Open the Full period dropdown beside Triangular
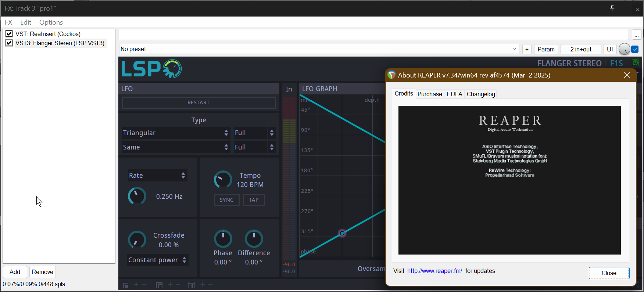Viewport: 644px width, 292px height. pos(254,133)
